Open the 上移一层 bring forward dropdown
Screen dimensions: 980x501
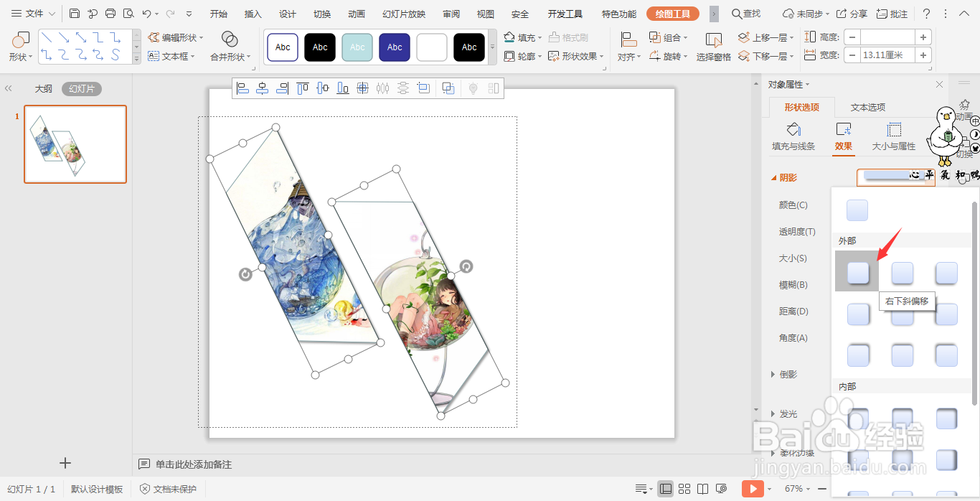766,37
